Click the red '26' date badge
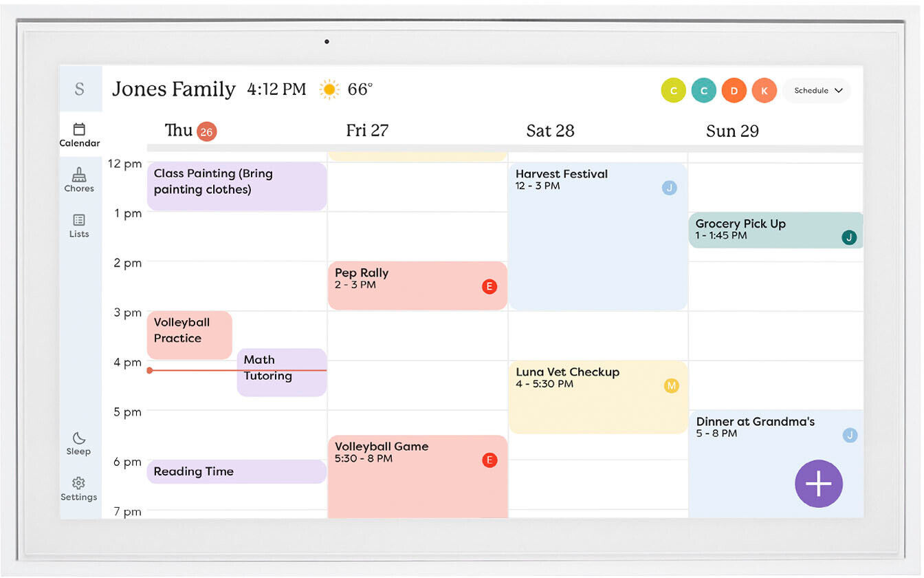Viewport: 924px width, 578px height. click(x=205, y=130)
